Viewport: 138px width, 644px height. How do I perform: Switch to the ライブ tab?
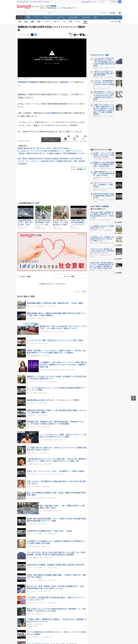click(x=37, y=17)
